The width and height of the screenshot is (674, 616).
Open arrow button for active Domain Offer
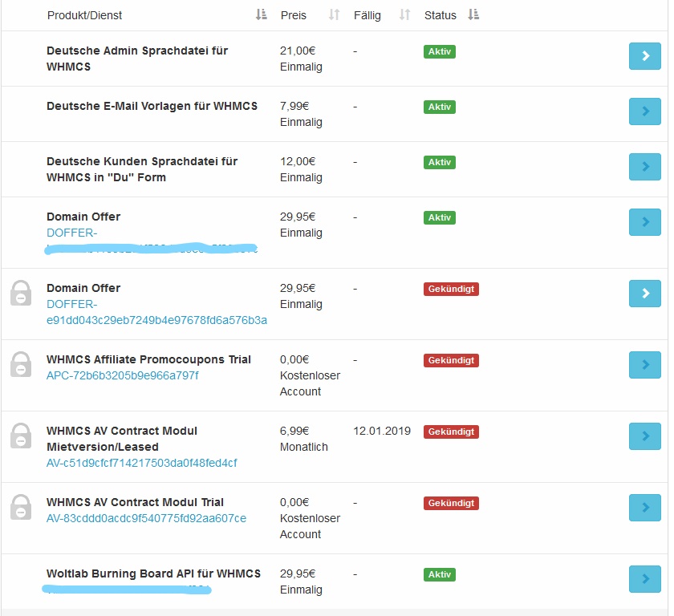pos(644,222)
